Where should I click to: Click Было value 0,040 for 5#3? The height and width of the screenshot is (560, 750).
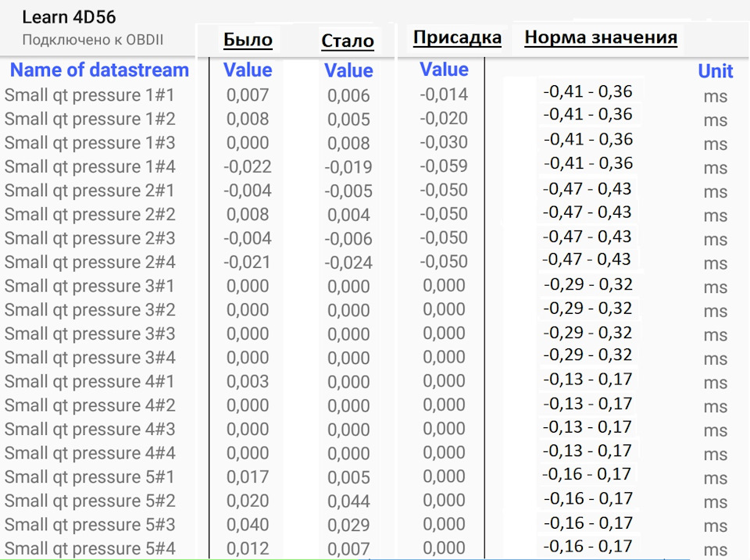point(248,525)
